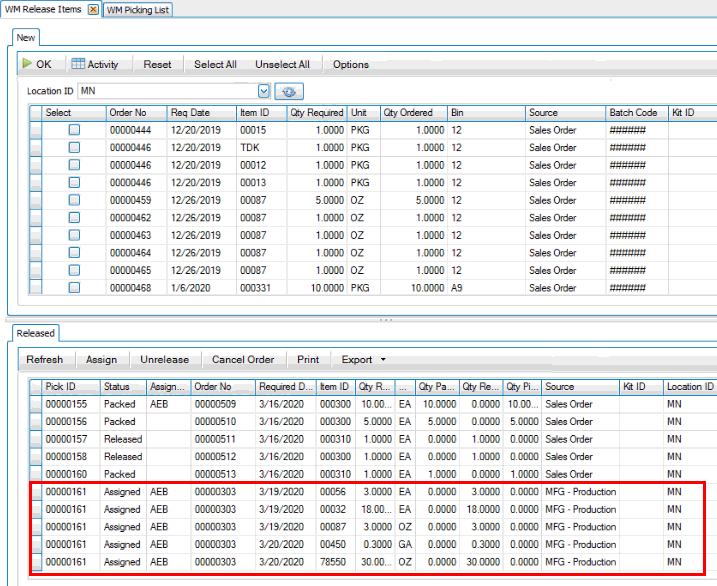Tick the checkbox for order 00000459
This screenshot has height=586, width=717.
tap(74, 200)
